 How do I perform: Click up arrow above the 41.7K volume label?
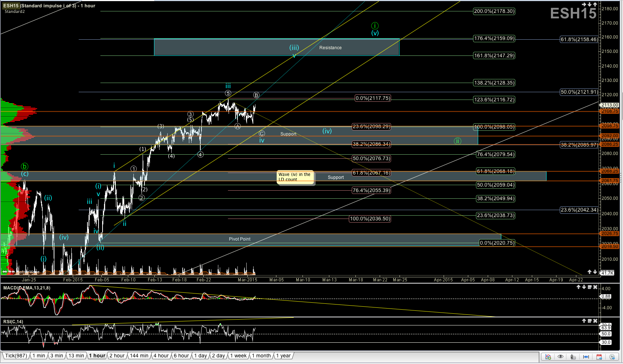(590, 272)
